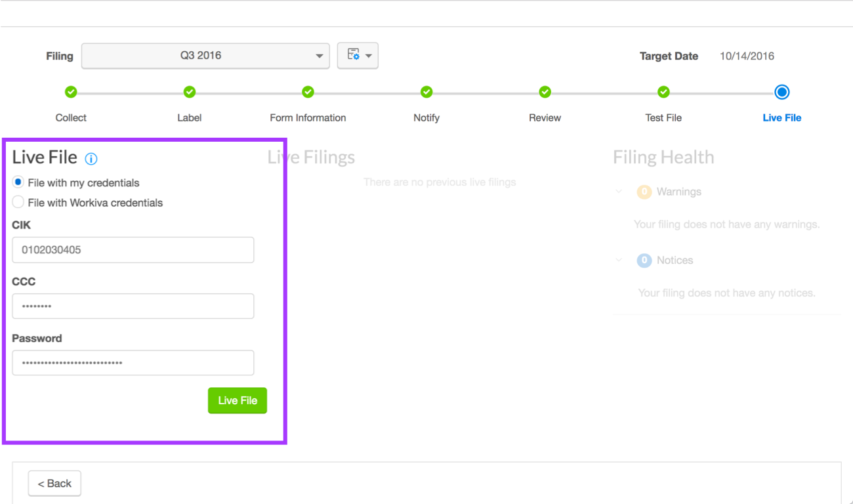This screenshot has height=504, width=853.
Task: Click the Review step checkmark icon
Action: (x=545, y=92)
